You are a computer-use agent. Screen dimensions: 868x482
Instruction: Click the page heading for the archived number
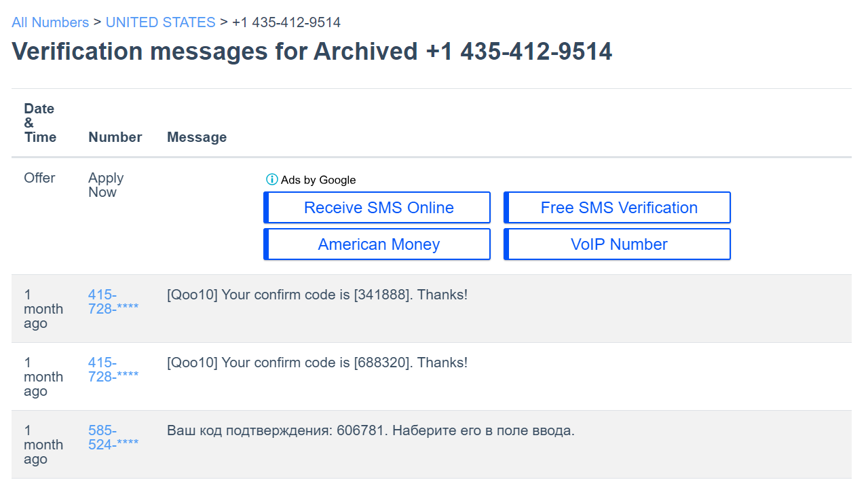312,51
